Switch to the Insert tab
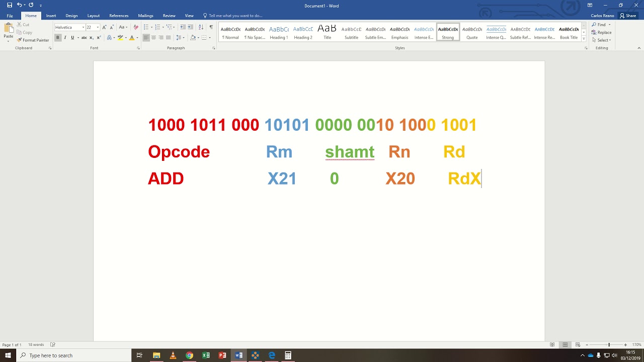The height and width of the screenshot is (362, 644). (x=51, y=16)
